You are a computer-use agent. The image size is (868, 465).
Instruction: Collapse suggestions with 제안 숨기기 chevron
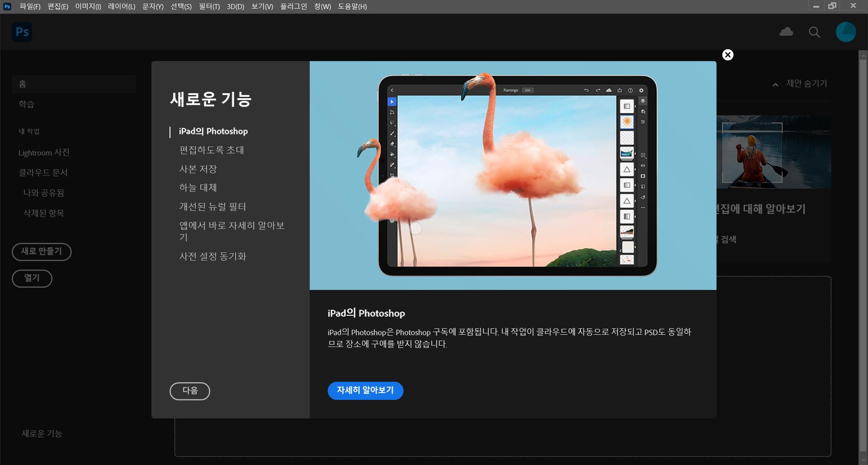click(x=775, y=84)
